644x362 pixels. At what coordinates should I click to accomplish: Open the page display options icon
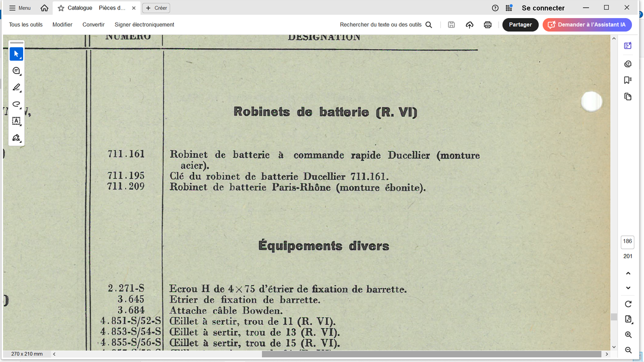[628, 319]
